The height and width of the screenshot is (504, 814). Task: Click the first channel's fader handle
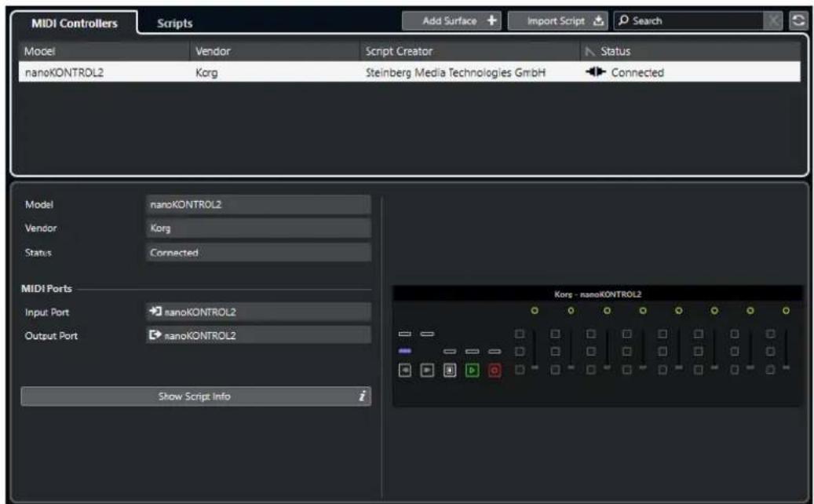click(535, 367)
